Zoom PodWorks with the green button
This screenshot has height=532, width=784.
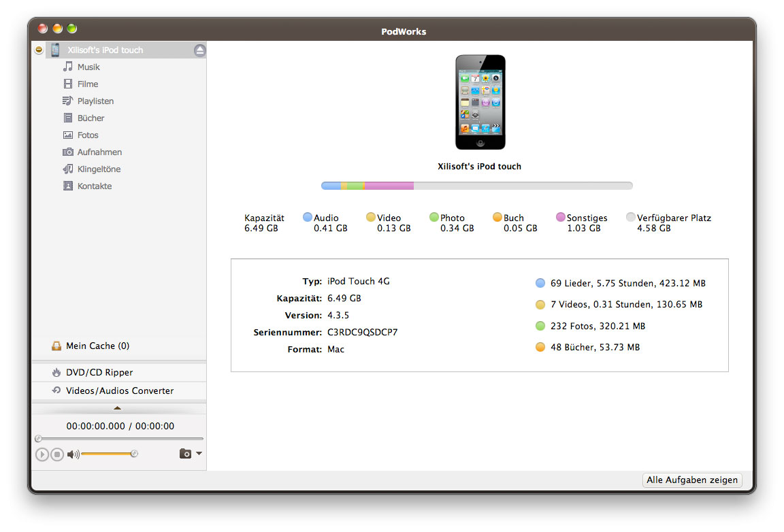point(72,29)
